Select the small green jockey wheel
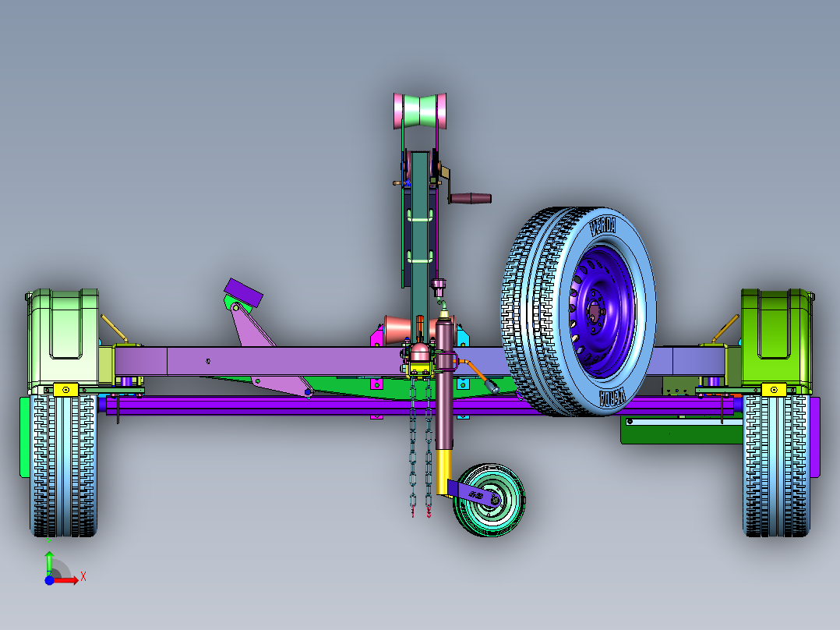 [490, 500]
